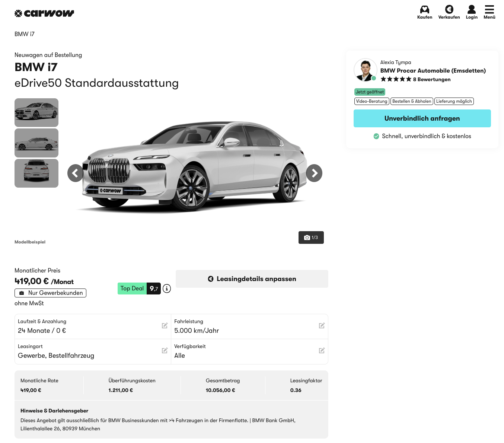Edit the Leasingart setting
Image resolution: width=504 pixels, height=443 pixels.
pyautogui.click(x=165, y=351)
